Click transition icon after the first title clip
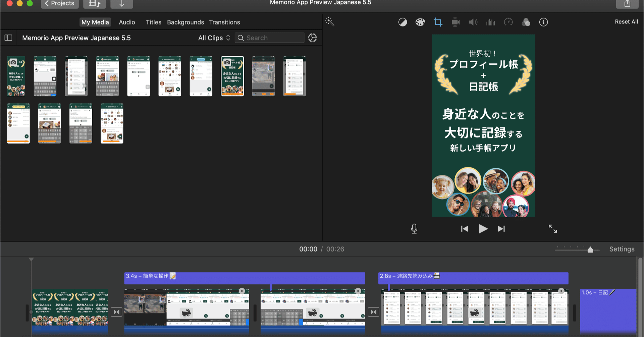Viewport: 644px width, 337px height. click(x=116, y=312)
